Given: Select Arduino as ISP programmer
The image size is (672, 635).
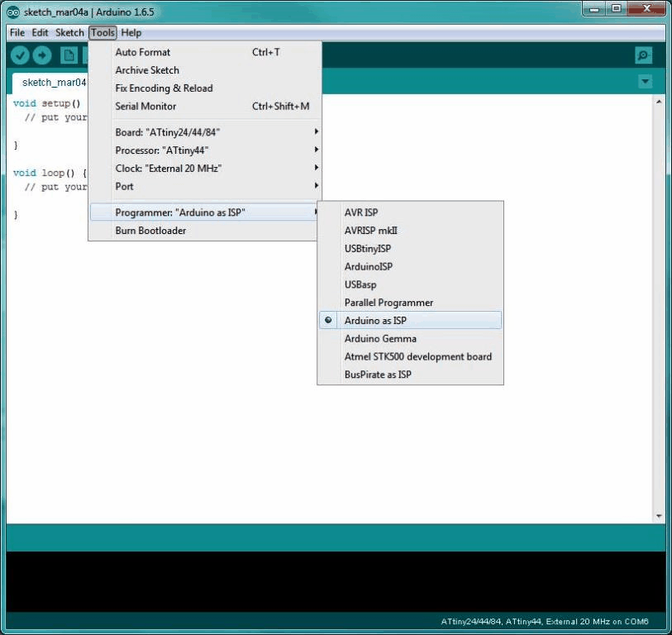Looking at the screenshot, I should pyautogui.click(x=410, y=320).
